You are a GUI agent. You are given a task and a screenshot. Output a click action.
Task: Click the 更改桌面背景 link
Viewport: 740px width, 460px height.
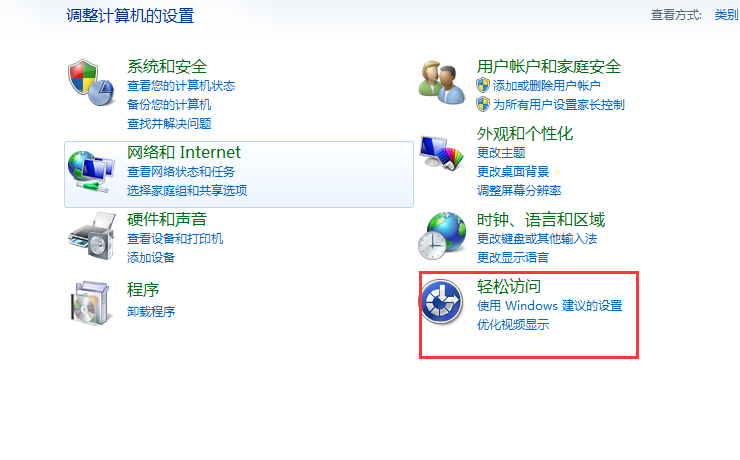(x=513, y=172)
